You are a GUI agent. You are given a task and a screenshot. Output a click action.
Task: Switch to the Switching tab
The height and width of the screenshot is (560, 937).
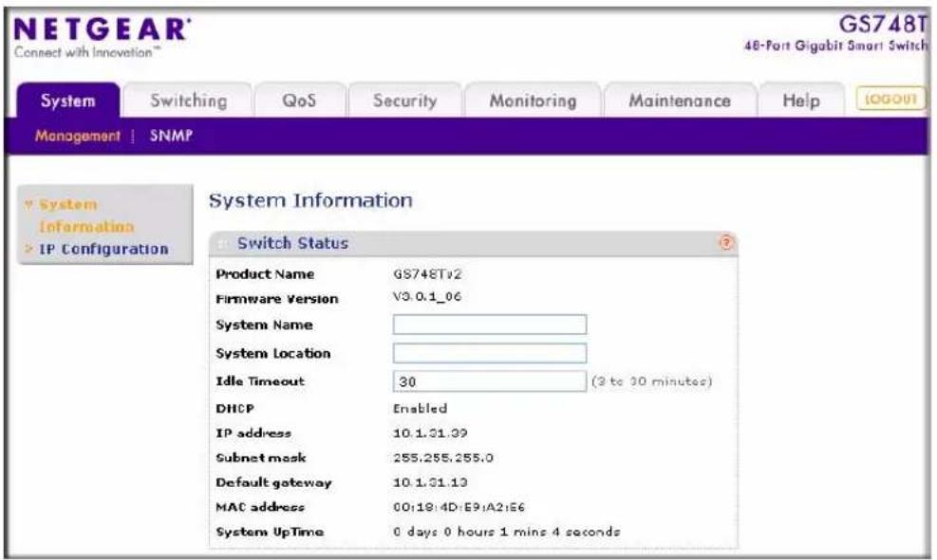click(x=188, y=101)
